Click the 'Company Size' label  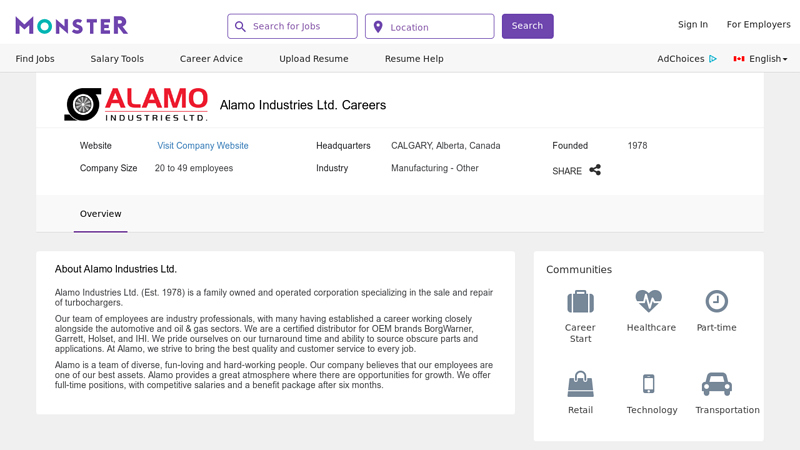[108, 168]
